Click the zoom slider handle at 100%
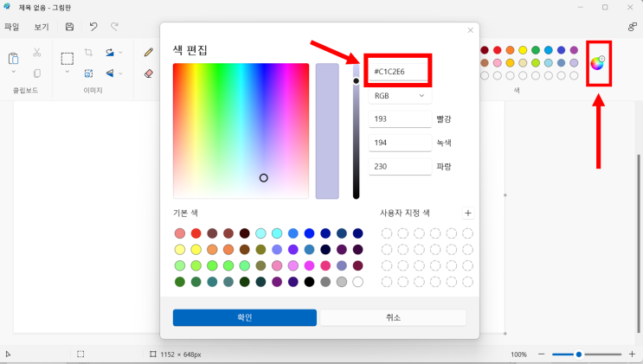 click(x=579, y=354)
